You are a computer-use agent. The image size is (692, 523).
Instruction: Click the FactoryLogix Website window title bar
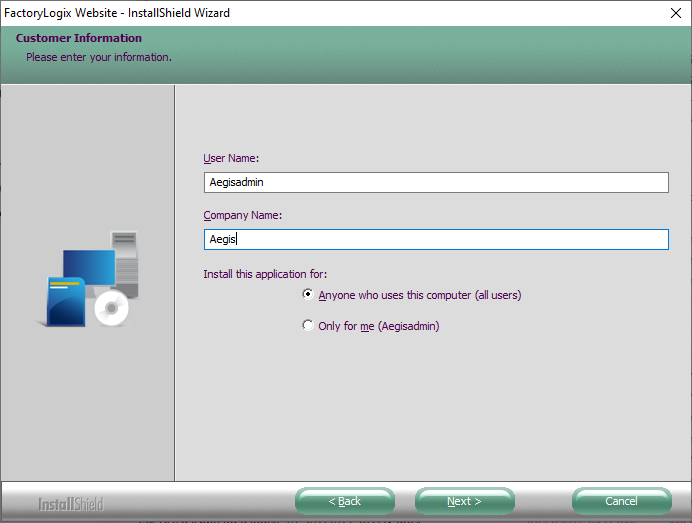point(300,13)
